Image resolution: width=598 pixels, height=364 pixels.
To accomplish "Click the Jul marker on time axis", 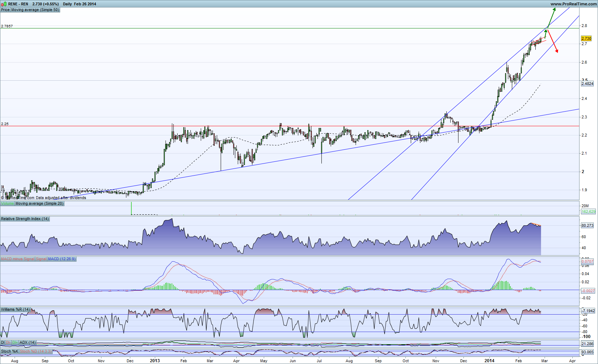I will 319,361.
